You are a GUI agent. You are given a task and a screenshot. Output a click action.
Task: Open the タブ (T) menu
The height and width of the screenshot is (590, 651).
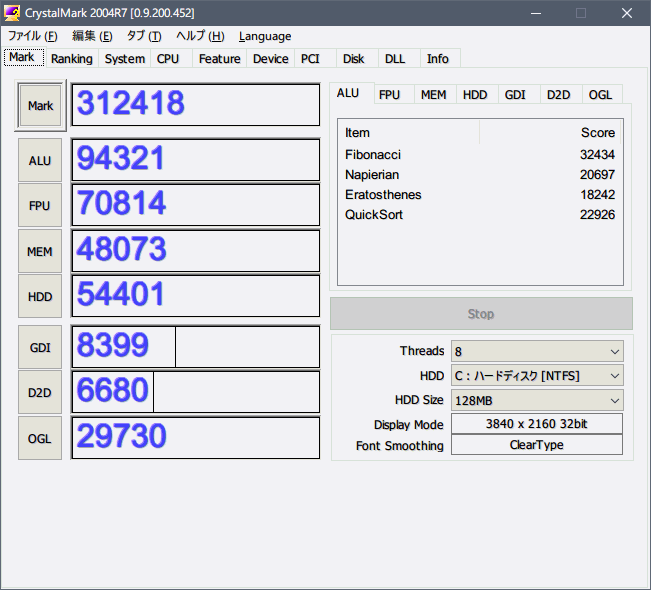tap(144, 36)
